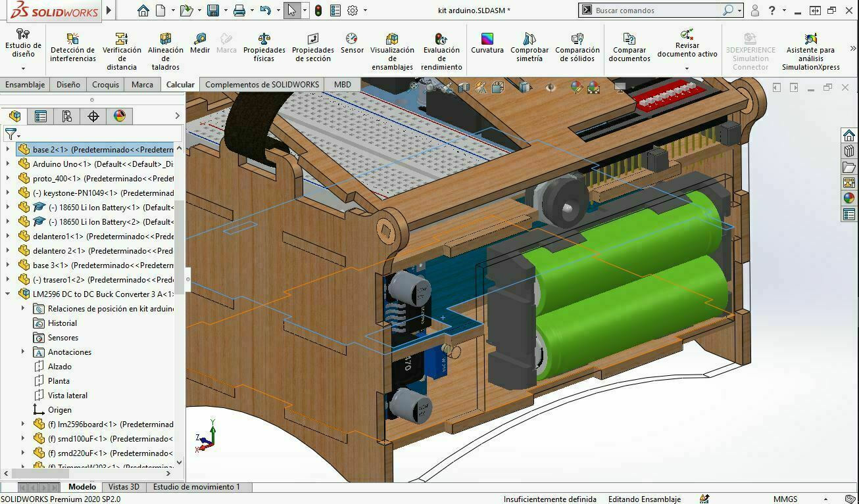
Task: Select the Medir tool
Action: point(199,43)
